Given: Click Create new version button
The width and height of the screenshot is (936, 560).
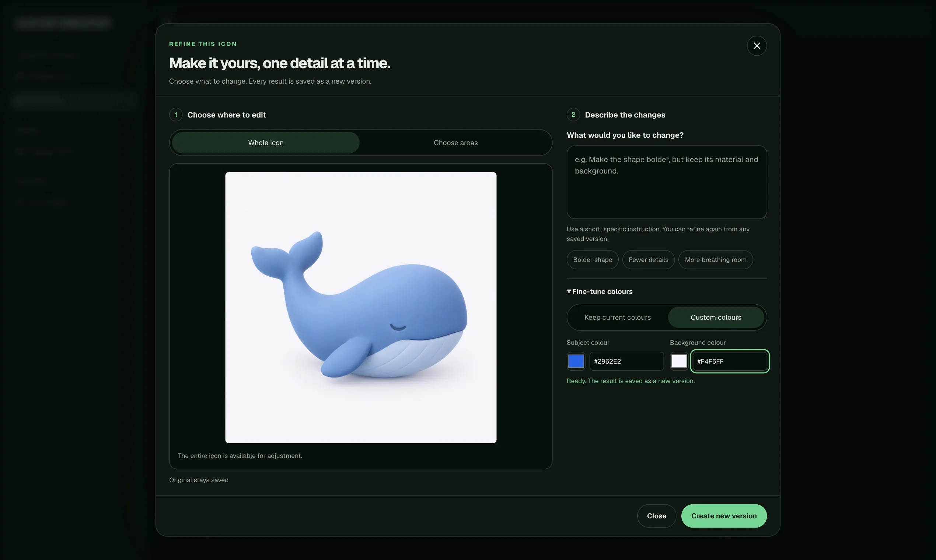Looking at the screenshot, I should point(723,516).
